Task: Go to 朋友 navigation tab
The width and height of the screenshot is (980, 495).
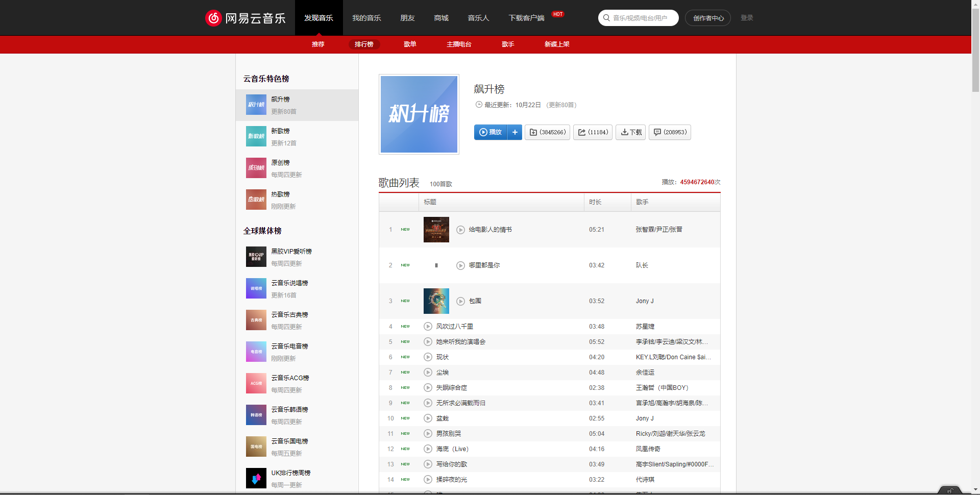Action: click(408, 18)
